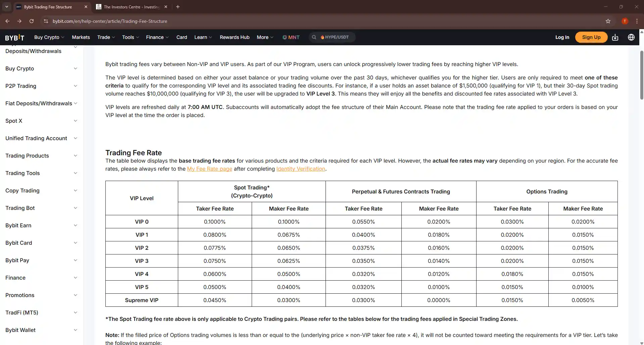Open the MNT token link

click(x=291, y=37)
